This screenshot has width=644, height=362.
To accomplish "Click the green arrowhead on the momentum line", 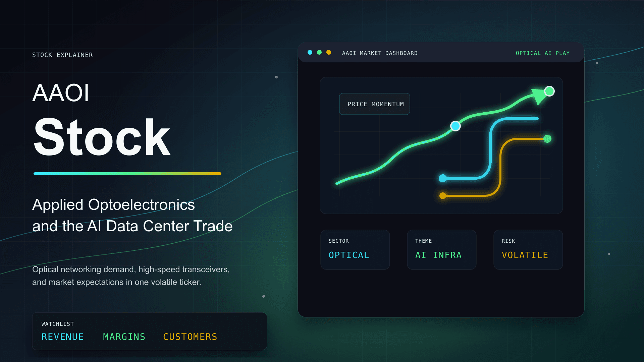I will click(539, 96).
